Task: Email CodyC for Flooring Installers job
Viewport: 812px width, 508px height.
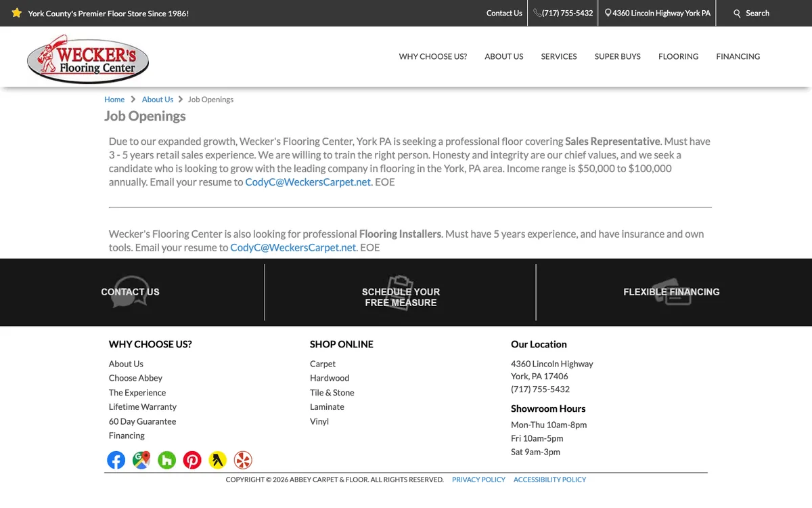Action: tap(293, 248)
